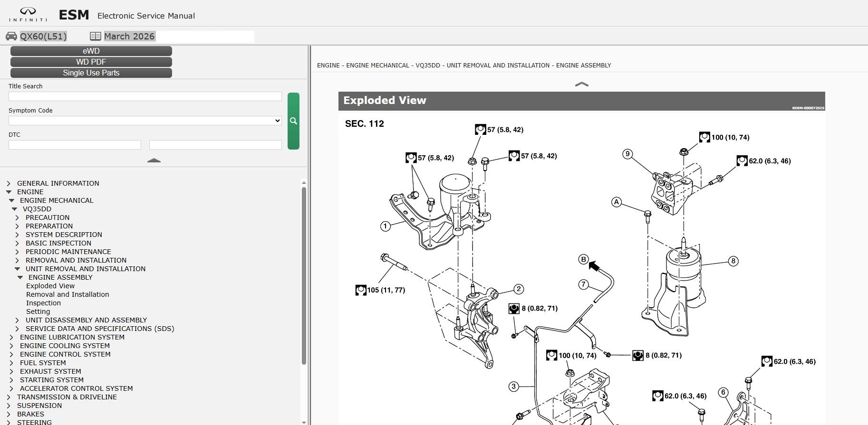This screenshot has height=425, width=868.
Task: Open Removal and Installation page link
Action: (x=68, y=294)
